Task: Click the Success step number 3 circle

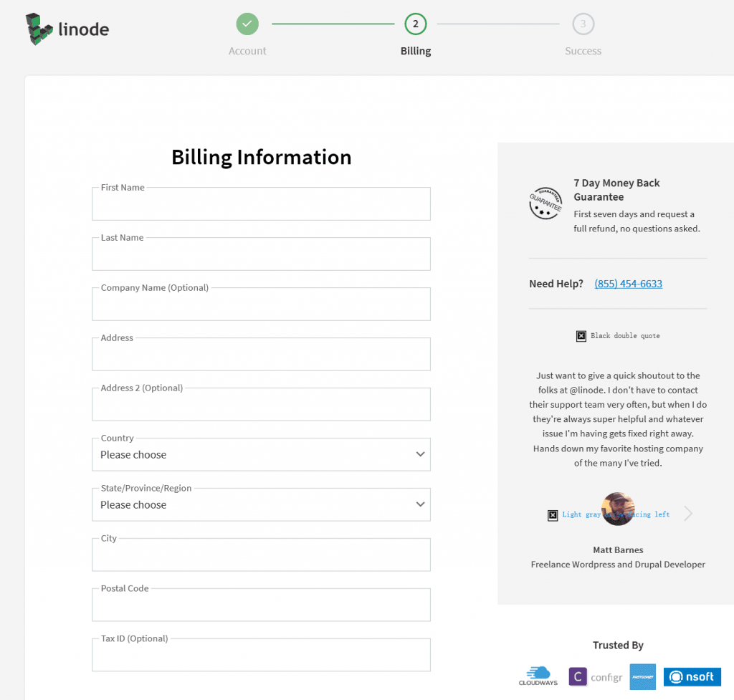Action: click(x=583, y=24)
